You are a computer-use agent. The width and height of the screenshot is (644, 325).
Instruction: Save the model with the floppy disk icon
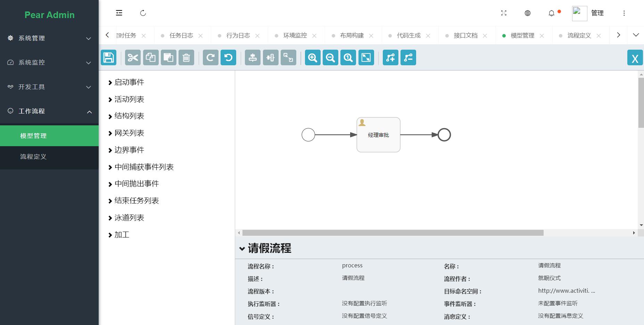(108, 57)
